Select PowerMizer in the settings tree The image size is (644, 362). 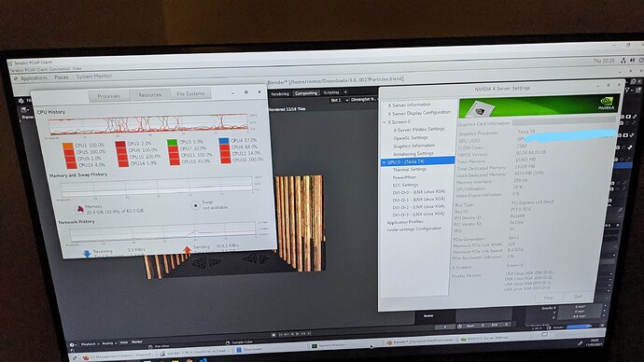(x=404, y=177)
